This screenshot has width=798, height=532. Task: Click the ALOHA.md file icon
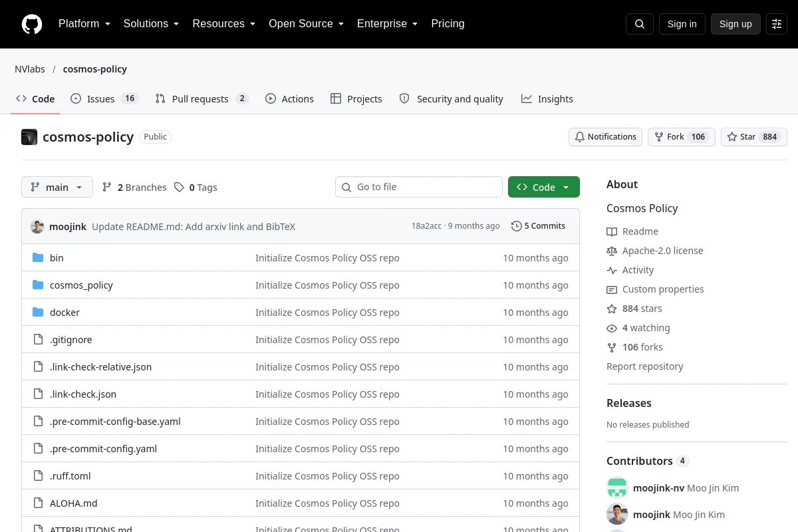[38, 503]
